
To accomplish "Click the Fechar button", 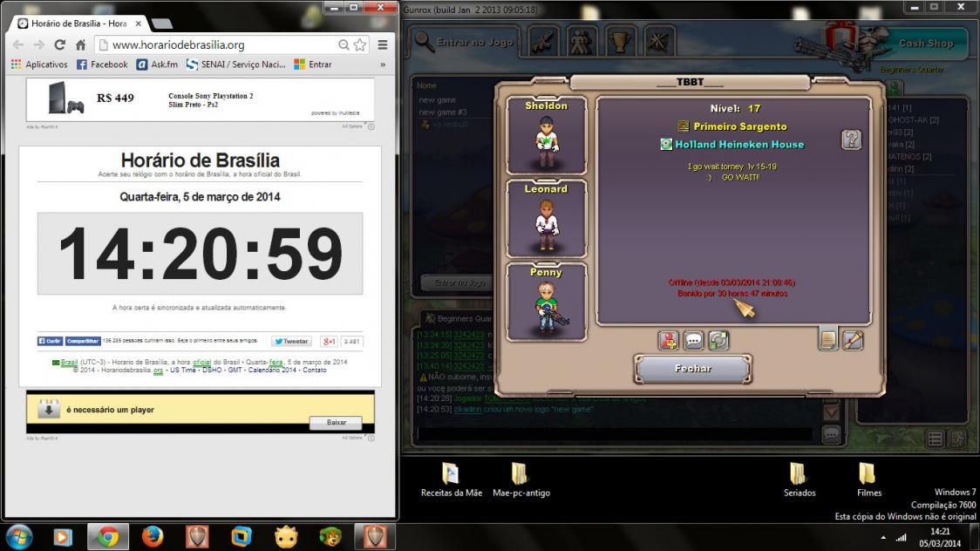I will point(693,369).
